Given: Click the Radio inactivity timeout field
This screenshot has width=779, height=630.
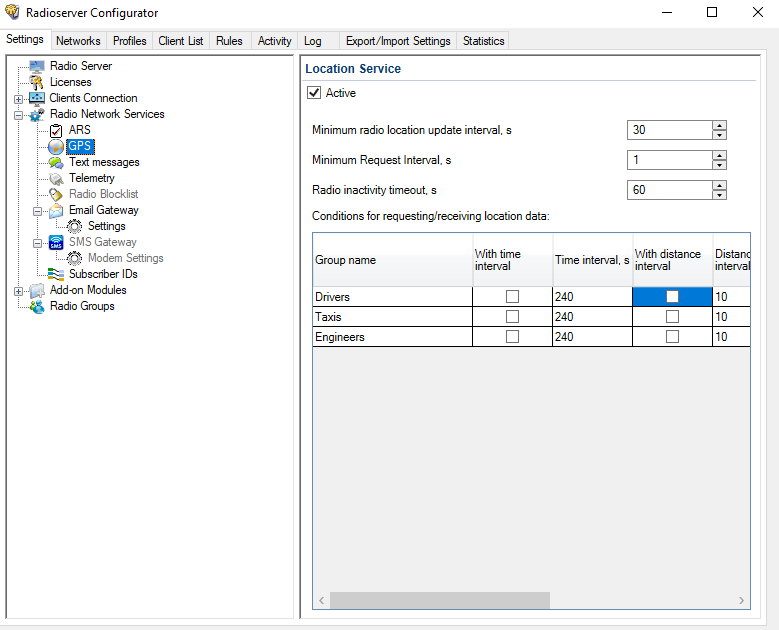Looking at the screenshot, I should coord(669,190).
